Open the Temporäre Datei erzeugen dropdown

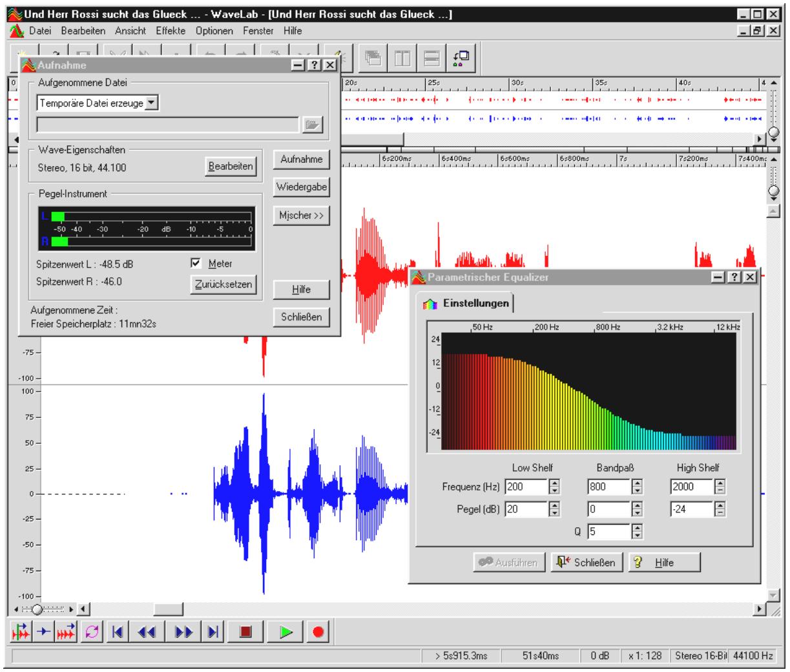pos(152,103)
